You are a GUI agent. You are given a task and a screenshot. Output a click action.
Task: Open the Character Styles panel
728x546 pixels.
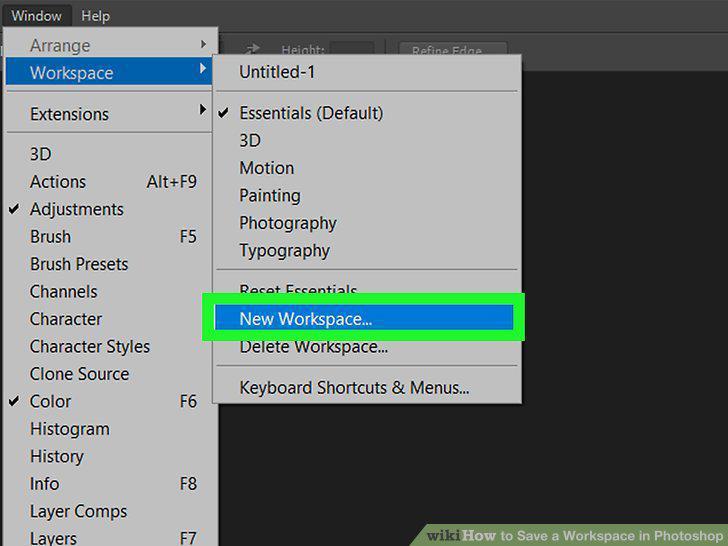click(109, 346)
